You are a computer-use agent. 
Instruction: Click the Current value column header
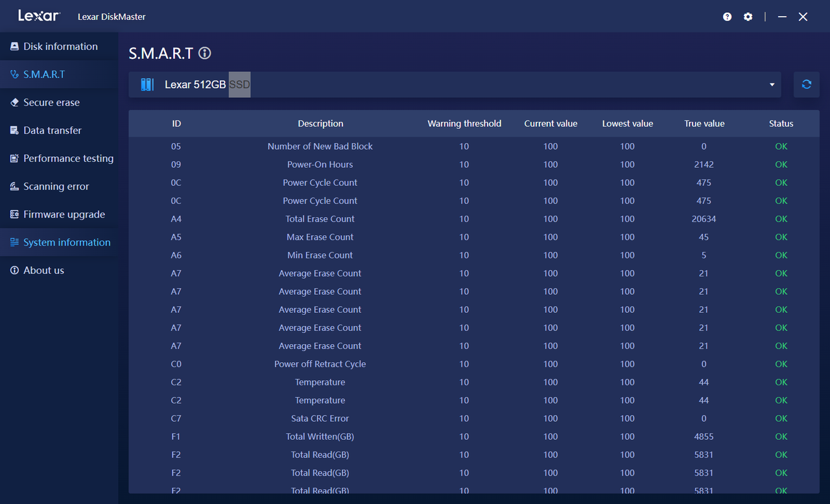click(551, 124)
